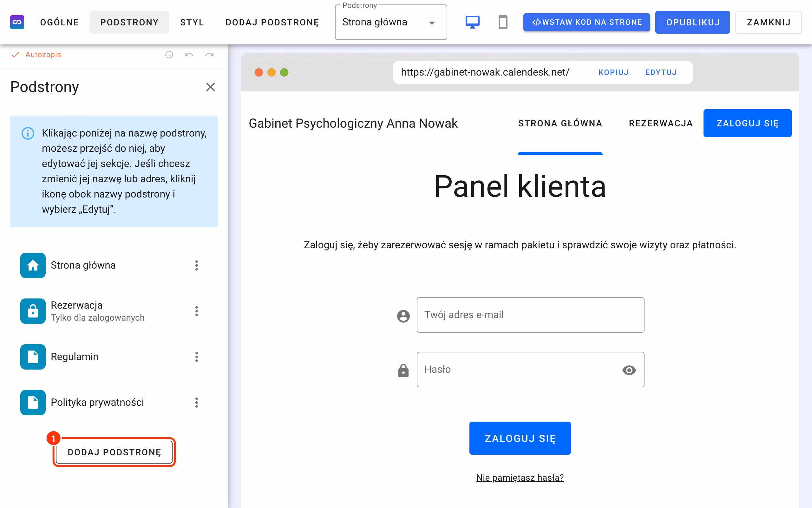Click the home icon of Strona główna
This screenshot has height=508, width=812.
coord(33,265)
